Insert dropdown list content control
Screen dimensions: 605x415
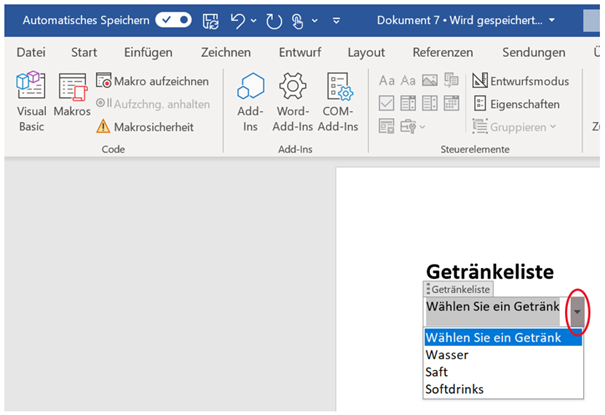click(429, 103)
